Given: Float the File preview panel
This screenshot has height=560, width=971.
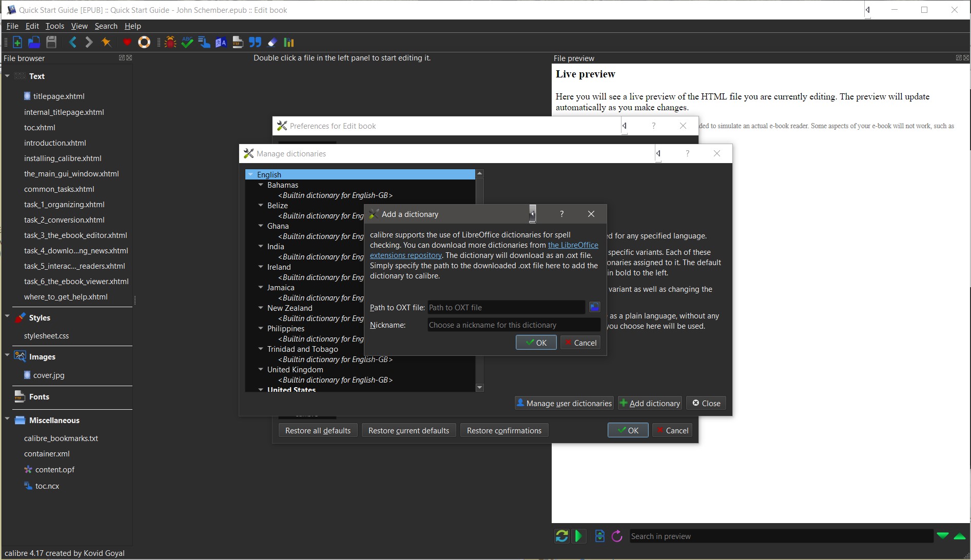Looking at the screenshot, I should pyautogui.click(x=959, y=58).
